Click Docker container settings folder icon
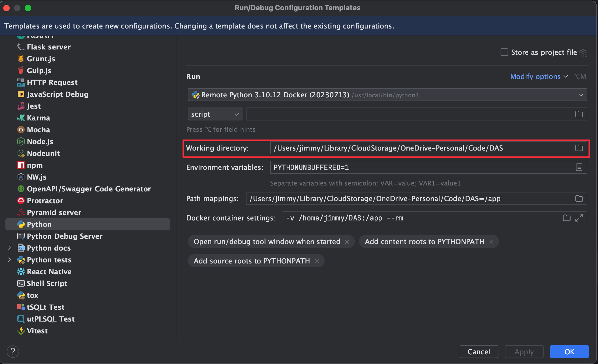 pyautogui.click(x=567, y=218)
